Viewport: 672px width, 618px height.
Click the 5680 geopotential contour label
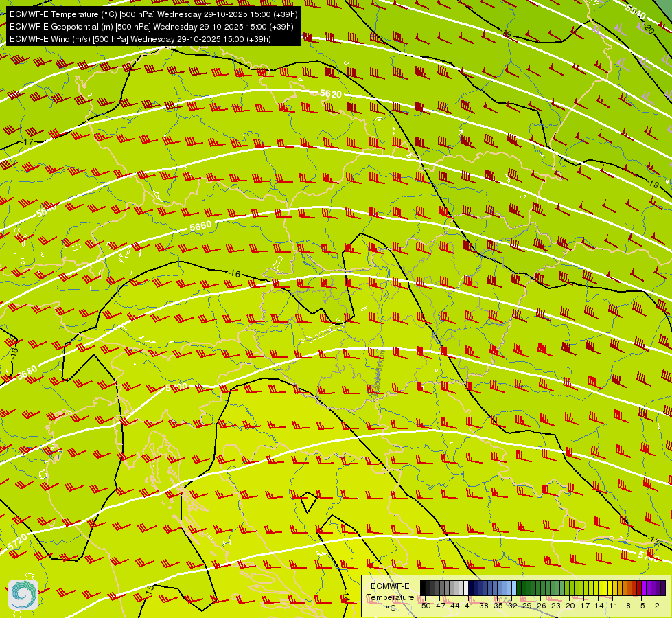point(27,372)
